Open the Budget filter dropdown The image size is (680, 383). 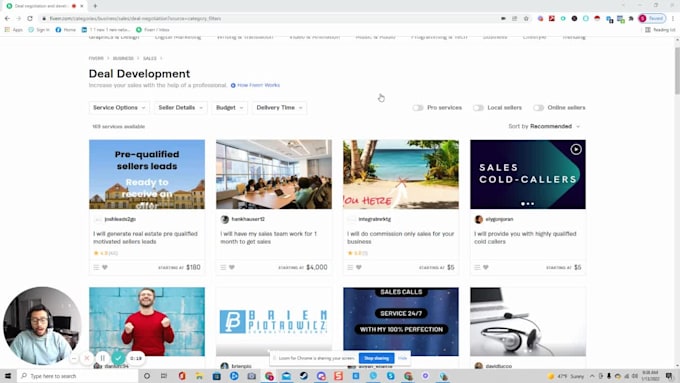229,108
